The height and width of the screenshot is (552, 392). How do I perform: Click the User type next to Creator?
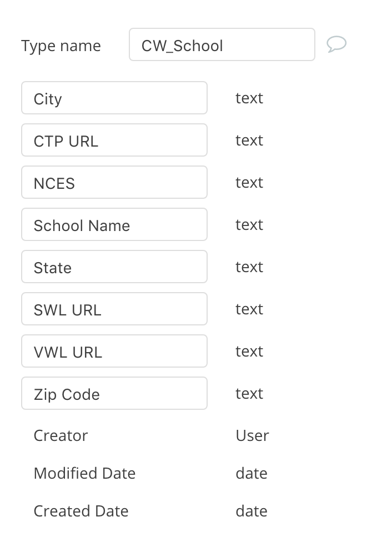(x=252, y=436)
